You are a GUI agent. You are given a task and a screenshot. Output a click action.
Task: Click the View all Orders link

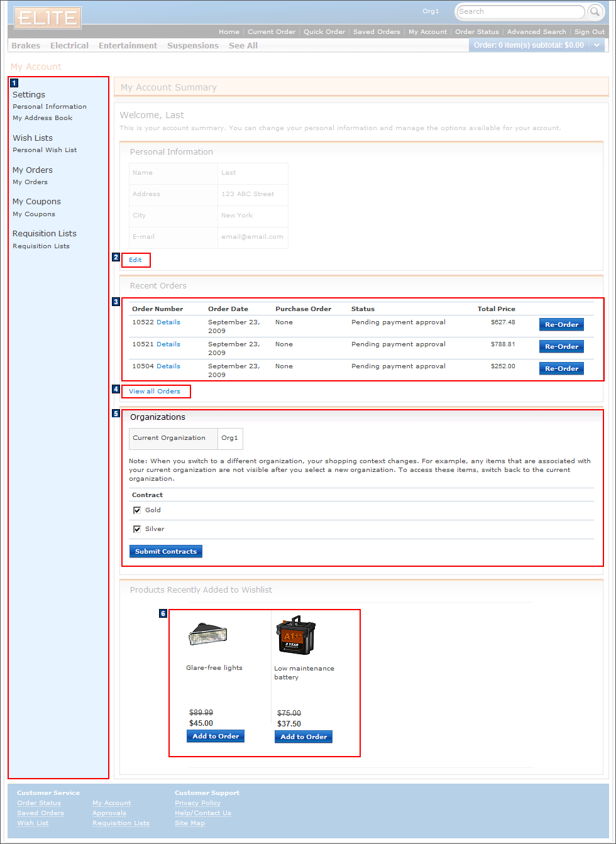click(x=155, y=392)
